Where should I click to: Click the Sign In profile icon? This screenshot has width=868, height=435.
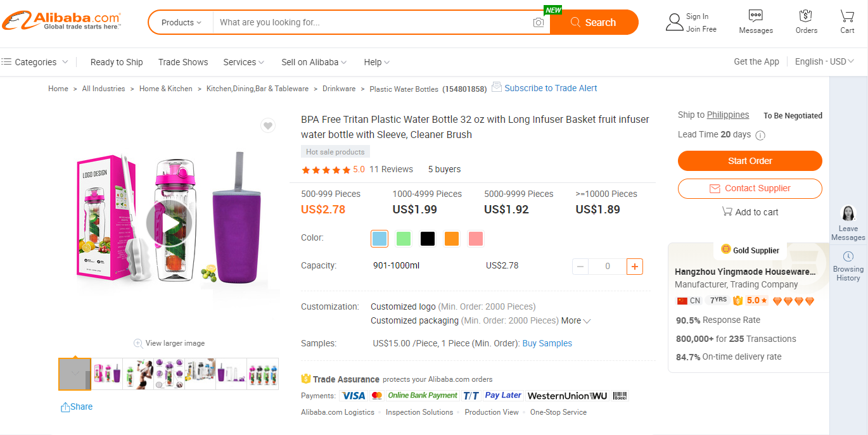point(673,21)
